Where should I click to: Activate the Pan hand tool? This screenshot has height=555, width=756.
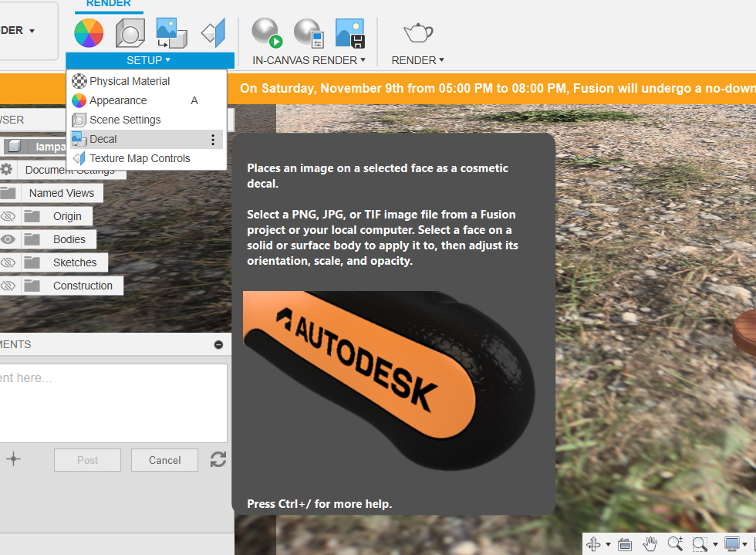(x=650, y=544)
